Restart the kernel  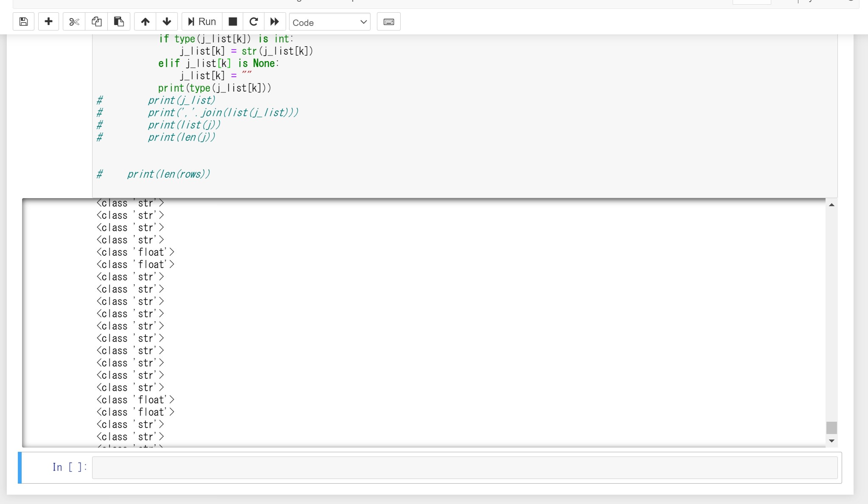point(253,21)
